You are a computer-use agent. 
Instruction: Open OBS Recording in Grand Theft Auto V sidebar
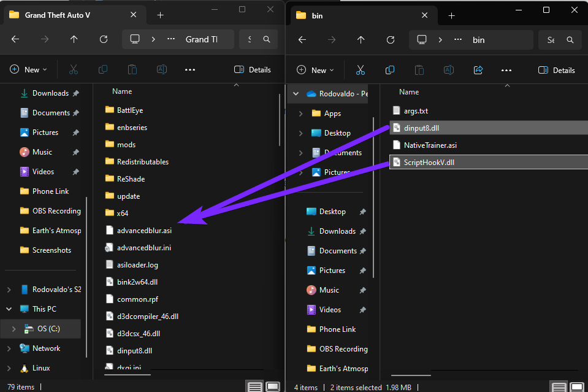tap(50, 211)
